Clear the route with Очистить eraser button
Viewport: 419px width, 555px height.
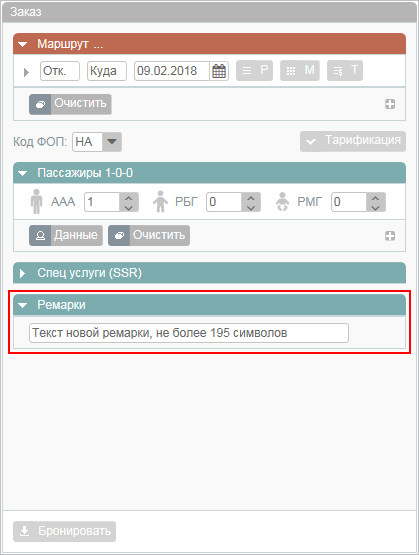(70, 104)
